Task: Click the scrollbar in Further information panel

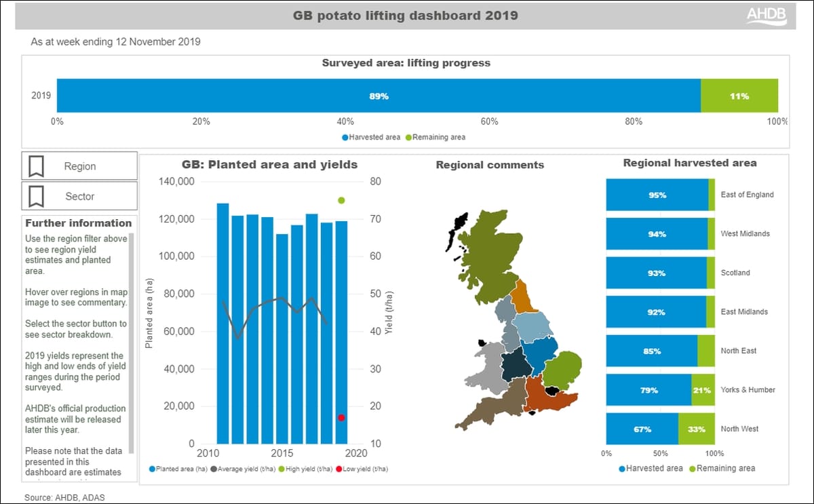Action: point(132,343)
